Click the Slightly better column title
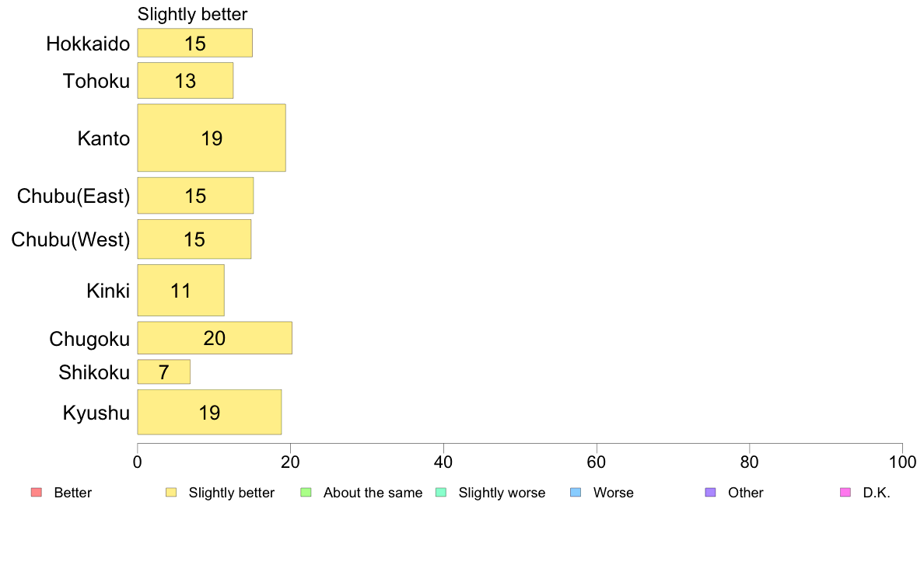Viewport: 924px width, 572px height. (x=193, y=14)
